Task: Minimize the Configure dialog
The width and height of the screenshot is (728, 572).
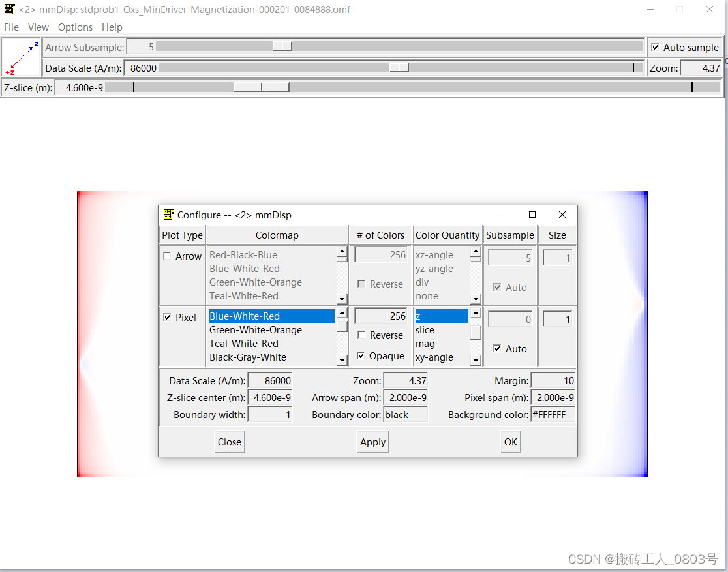Action: click(503, 215)
